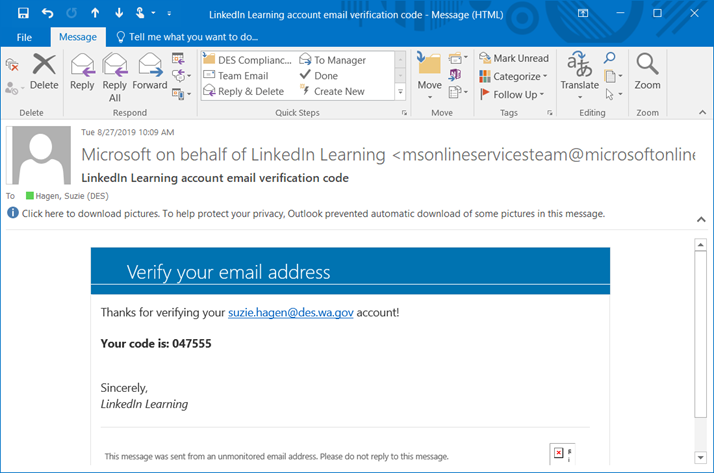Mark the message as Unread
The image size is (714, 473).
(514, 58)
